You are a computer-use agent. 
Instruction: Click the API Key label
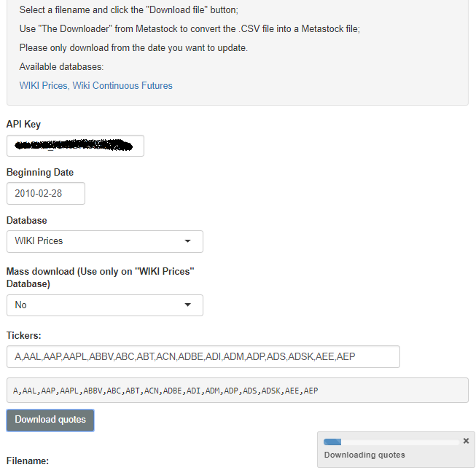(x=23, y=125)
